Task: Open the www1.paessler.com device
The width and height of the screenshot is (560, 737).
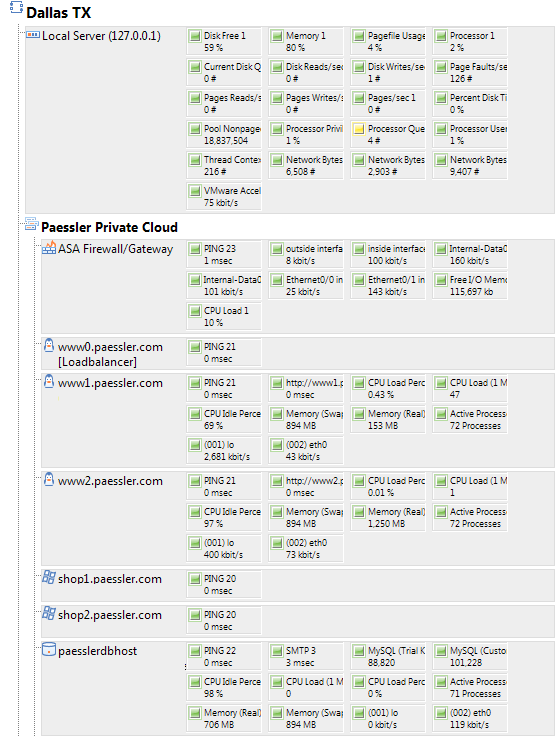Action: pos(110,383)
